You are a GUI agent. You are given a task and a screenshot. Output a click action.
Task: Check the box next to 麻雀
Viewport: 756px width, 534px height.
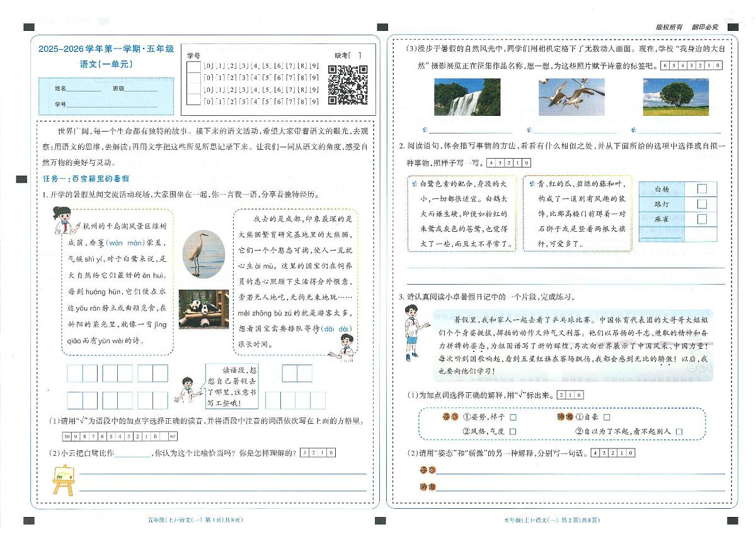coord(702,219)
